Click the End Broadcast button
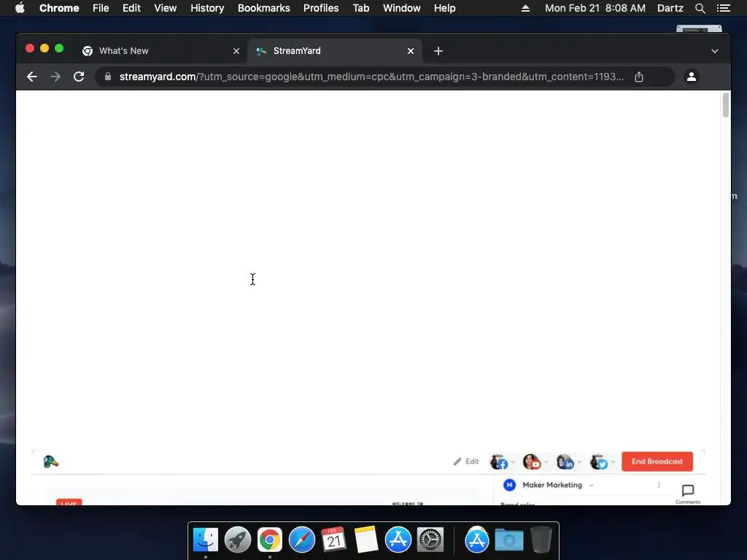747x560 pixels. pyautogui.click(x=657, y=462)
